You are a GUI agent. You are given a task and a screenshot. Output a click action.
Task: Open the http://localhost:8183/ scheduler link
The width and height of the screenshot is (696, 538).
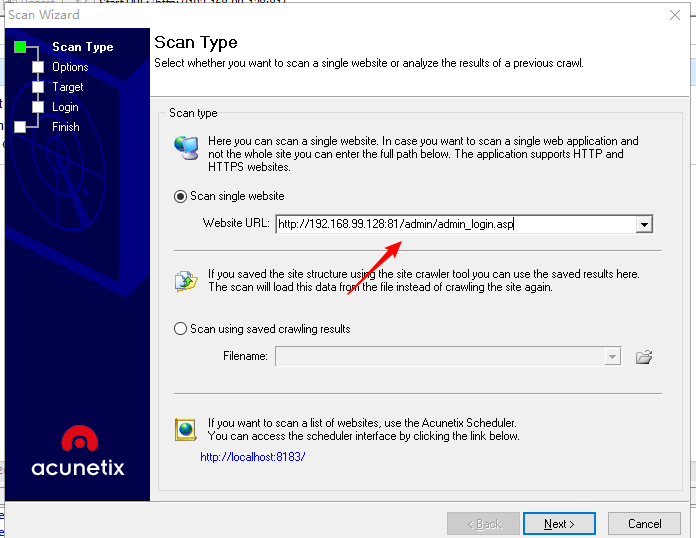click(252, 457)
